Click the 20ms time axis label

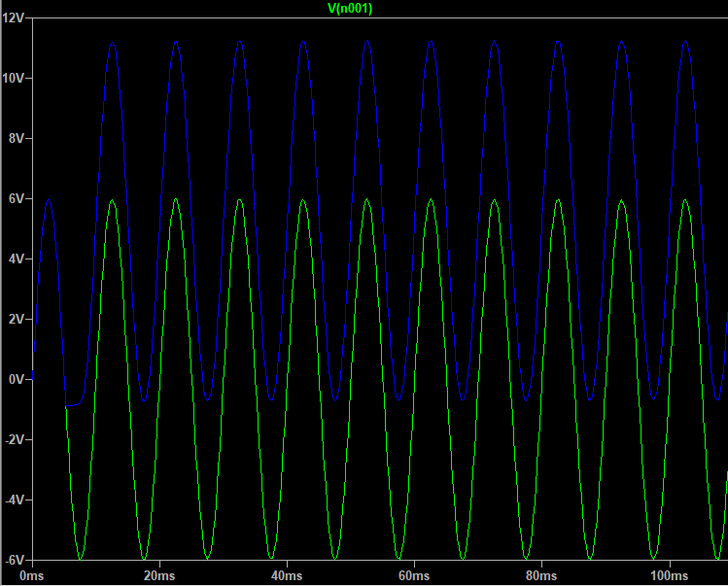159,576
